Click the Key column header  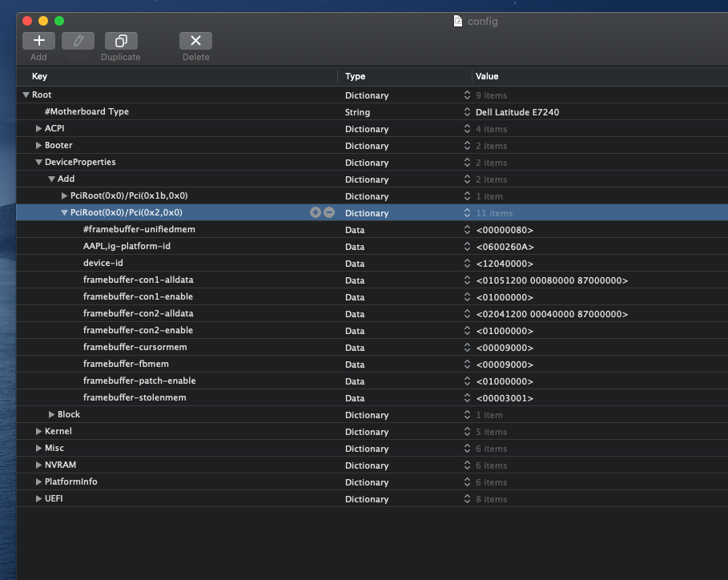pos(39,77)
